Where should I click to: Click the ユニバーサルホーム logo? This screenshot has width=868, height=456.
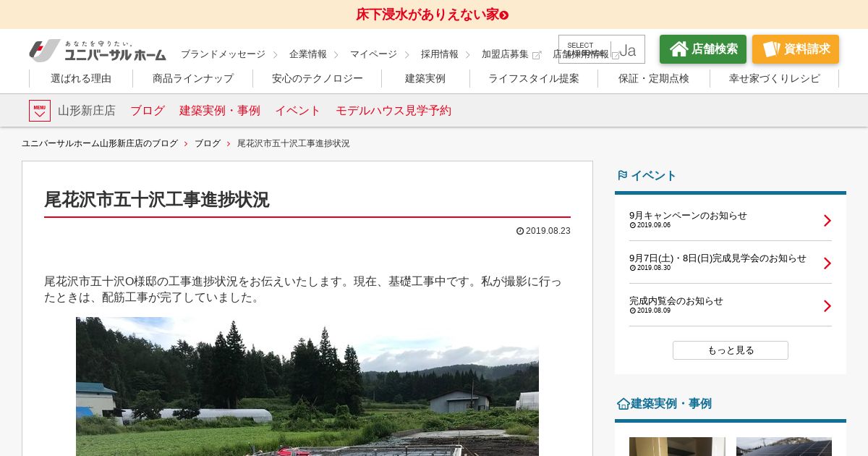[x=98, y=51]
